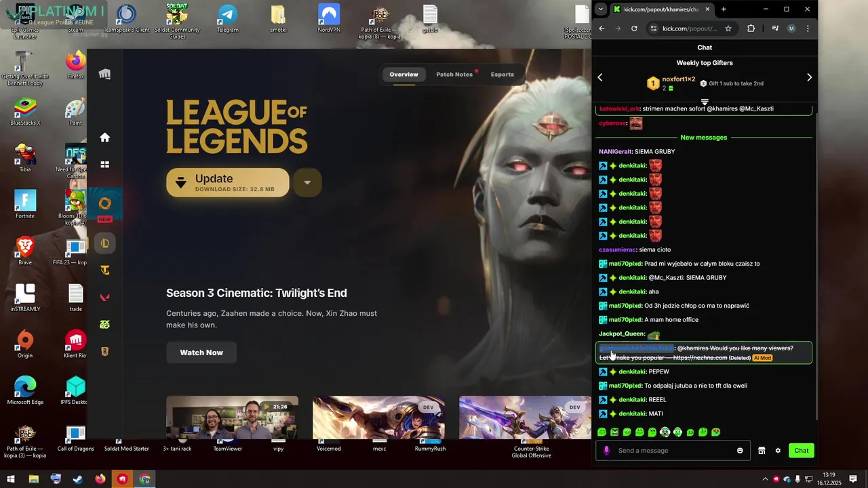
Task: Show previous Weekly top Gifters entry
Action: [600, 78]
